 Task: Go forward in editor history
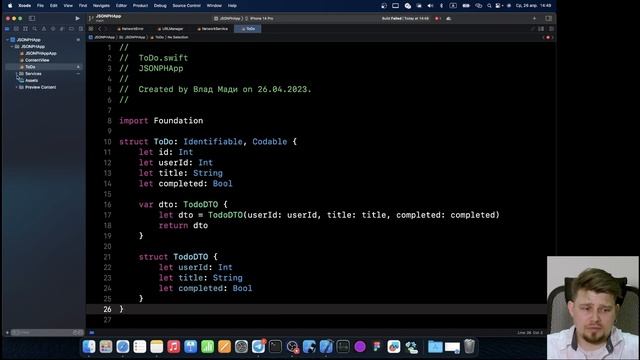tap(106, 29)
